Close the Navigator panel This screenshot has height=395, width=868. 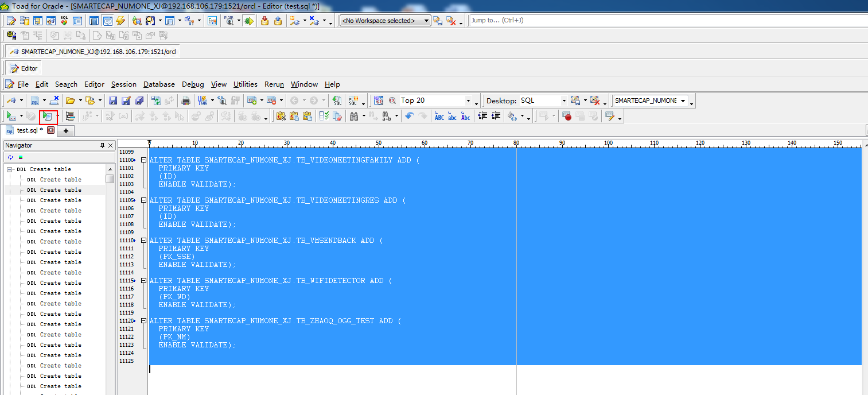click(111, 145)
